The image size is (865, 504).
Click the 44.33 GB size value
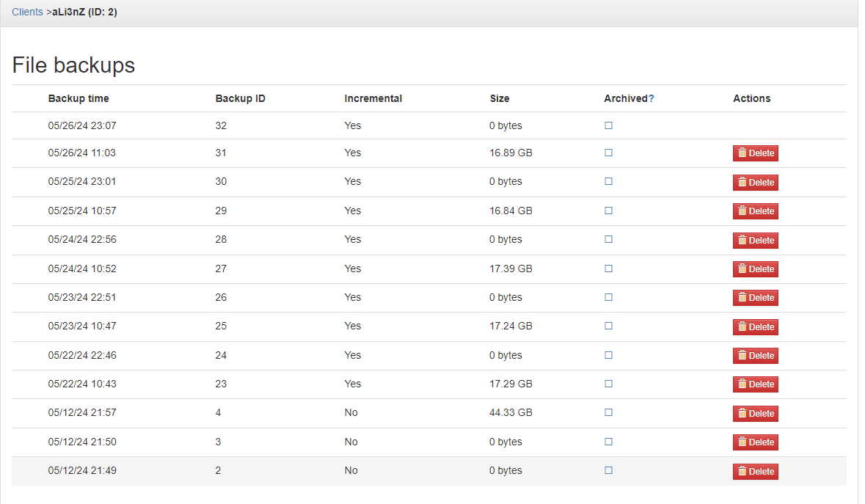tap(511, 412)
